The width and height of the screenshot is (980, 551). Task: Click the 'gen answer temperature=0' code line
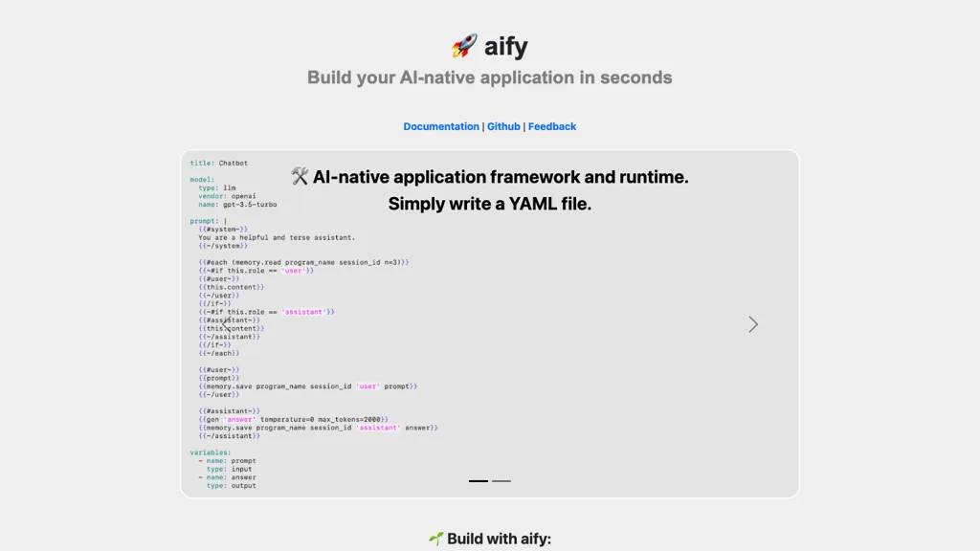[292, 419]
